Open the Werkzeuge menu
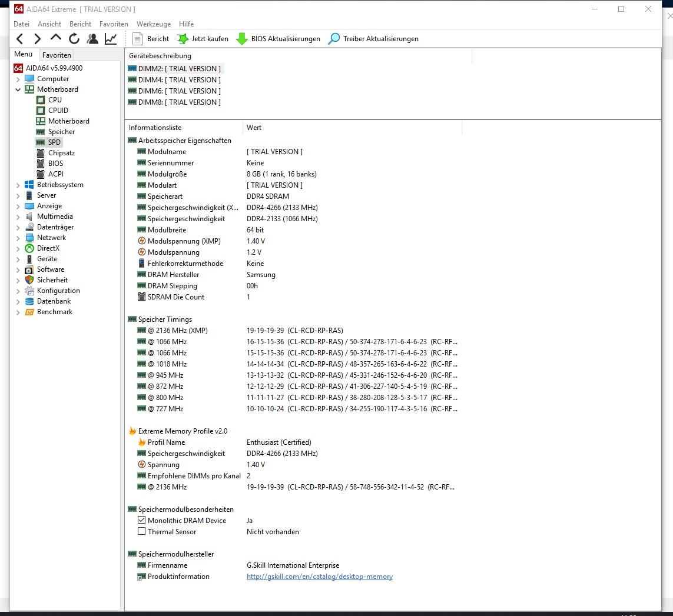Image resolution: width=673 pixels, height=616 pixels. 154,24
